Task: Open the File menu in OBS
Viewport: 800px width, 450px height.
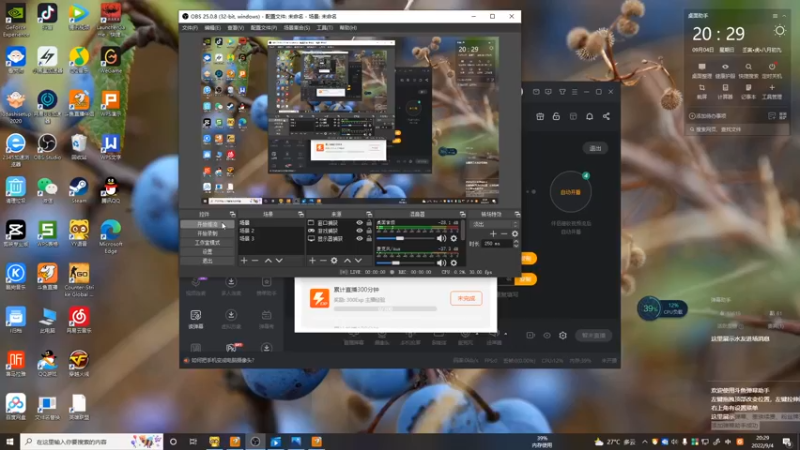Action: coord(190,28)
